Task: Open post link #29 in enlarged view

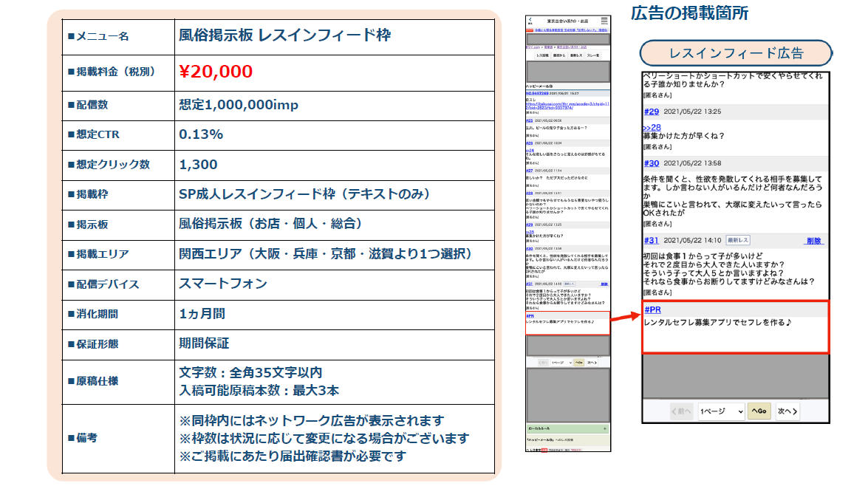Action: tap(652, 112)
